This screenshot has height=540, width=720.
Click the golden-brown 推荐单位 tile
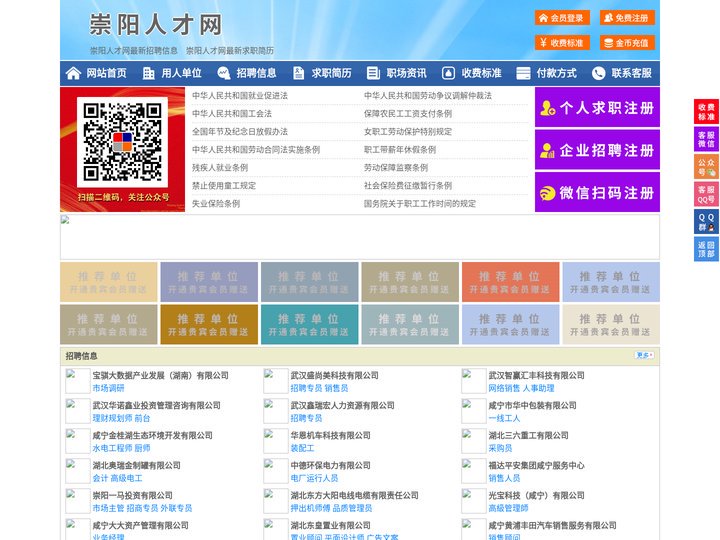(209, 324)
